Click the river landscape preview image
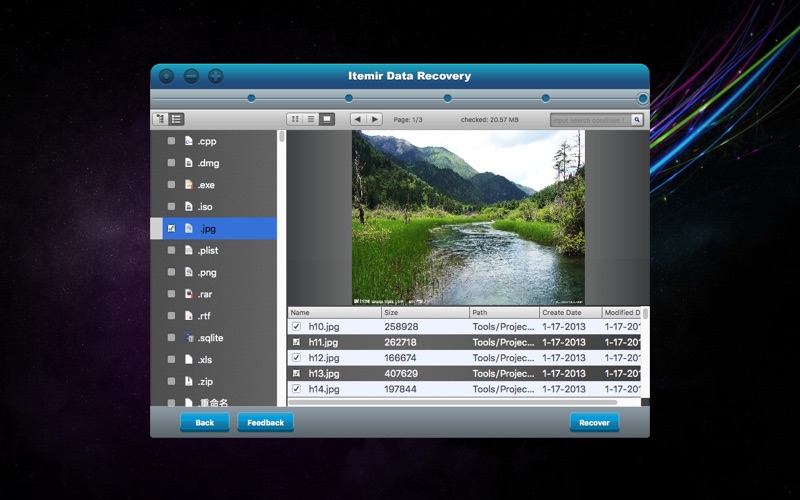This screenshot has width=800, height=500. 468,218
